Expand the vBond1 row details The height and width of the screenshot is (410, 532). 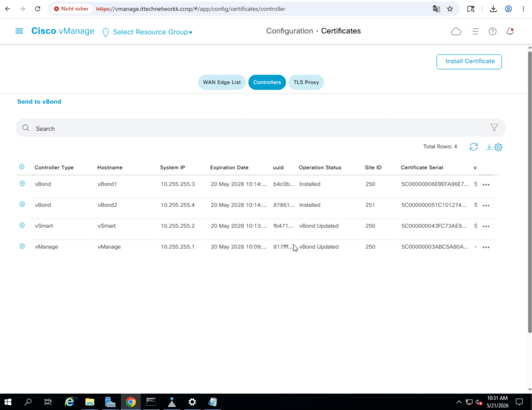coord(22,183)
